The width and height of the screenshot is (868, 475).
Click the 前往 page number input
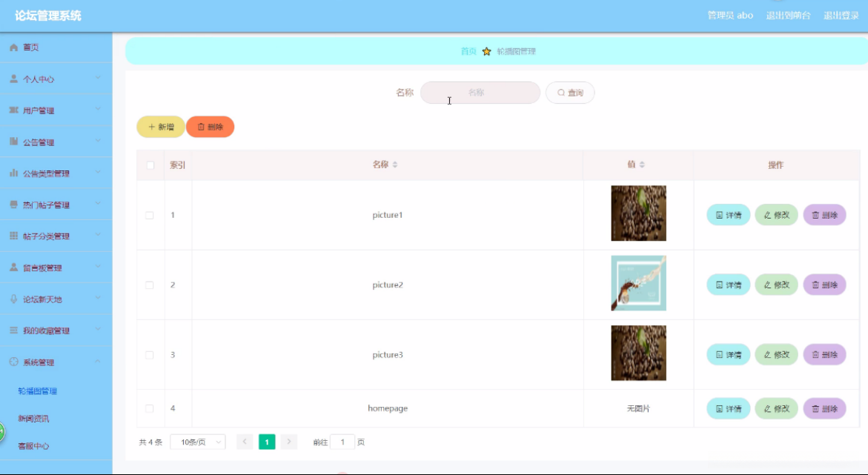point(342,442)
